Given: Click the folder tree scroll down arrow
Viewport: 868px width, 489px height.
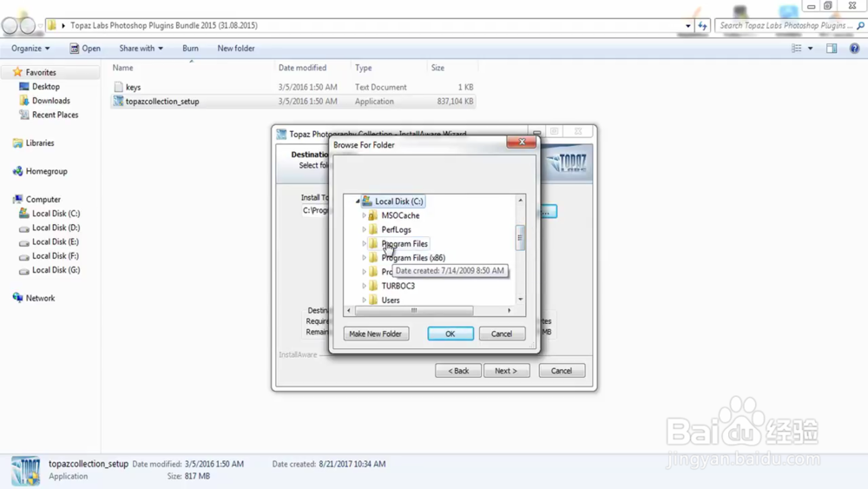Looking at the screenshot, I should (x=520, y=299).
